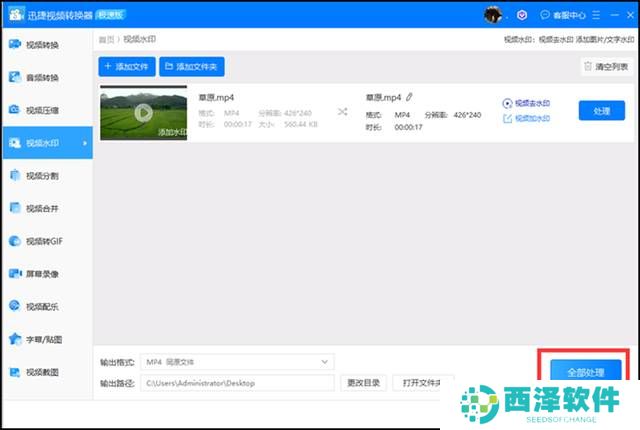Viewport: 640px width, 430px height.
Task: Open 屏幕录像 screen recording tool
Action: tap(47, 274)
